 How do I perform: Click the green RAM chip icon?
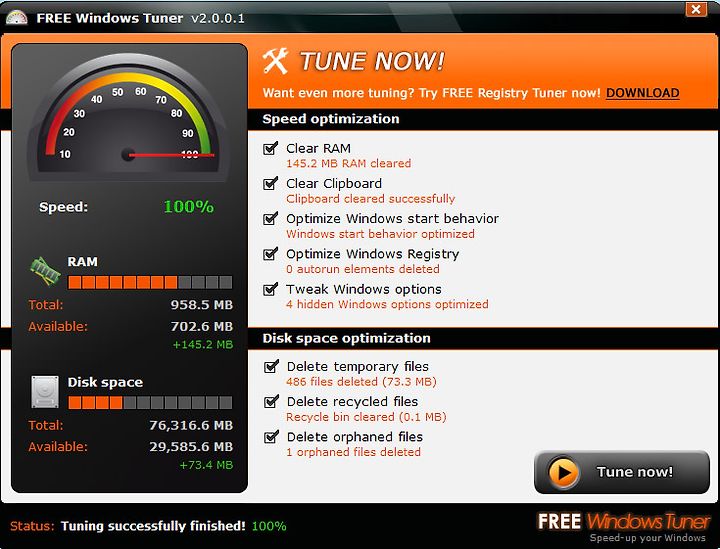(x=45, y=271)
